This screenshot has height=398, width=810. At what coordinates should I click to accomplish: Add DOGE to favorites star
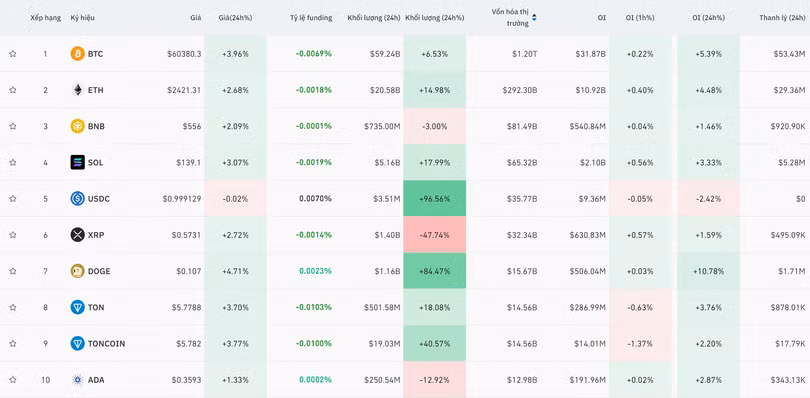point(13,271)
